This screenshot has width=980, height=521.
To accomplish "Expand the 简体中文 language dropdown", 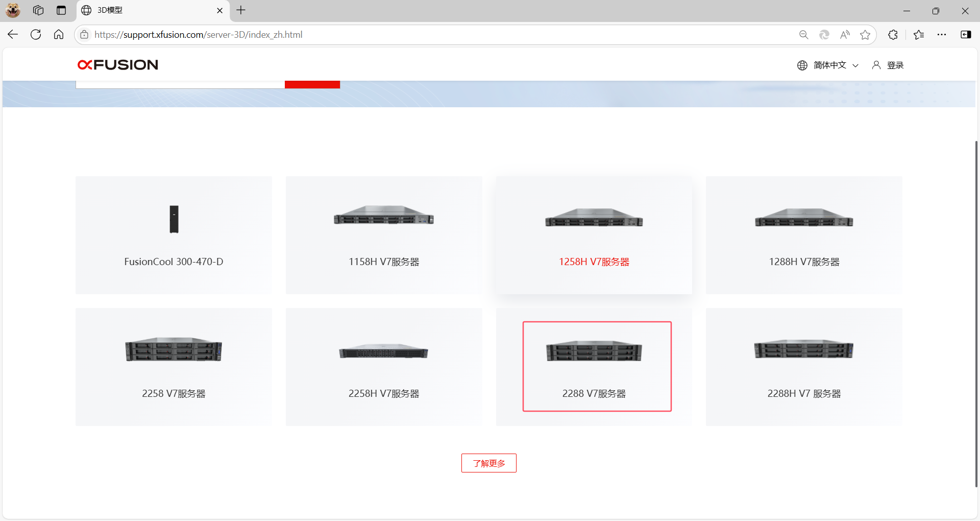I will click(x=836, y=65).
